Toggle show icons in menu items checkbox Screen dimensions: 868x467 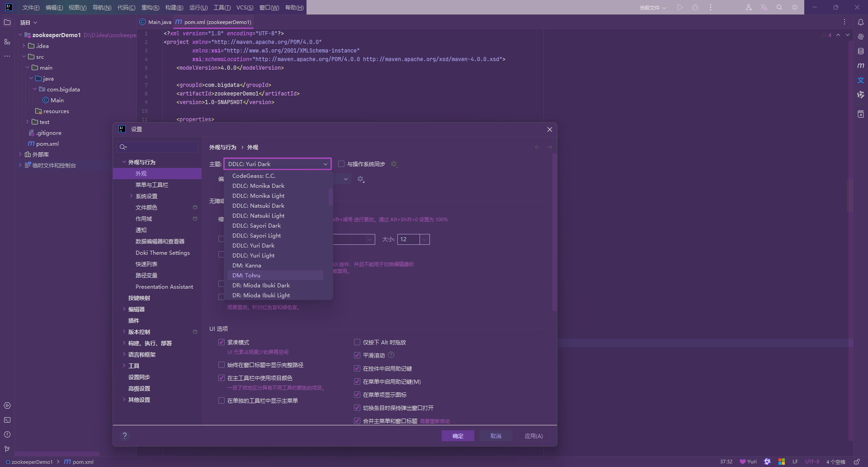(357, 395)
